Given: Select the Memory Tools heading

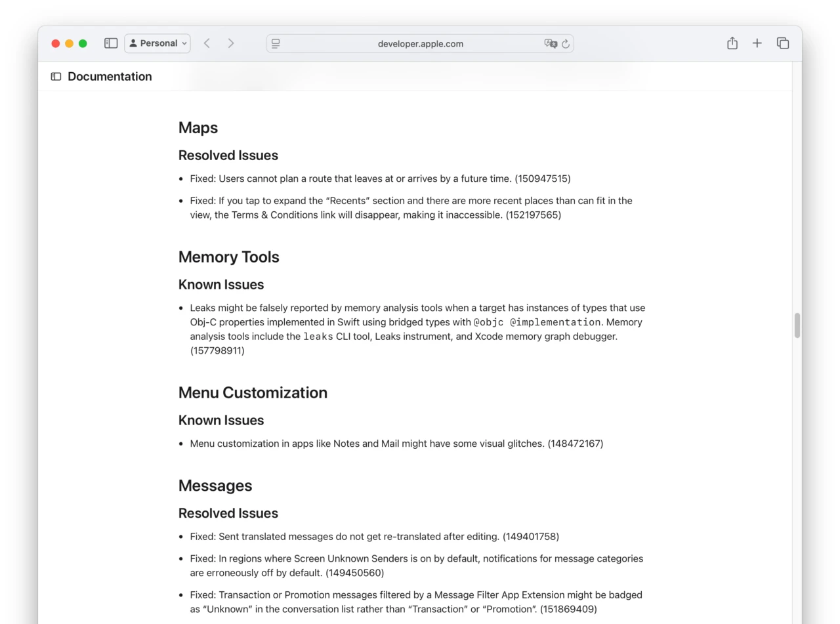Looking at the screenshot, I should coord(228,257).
